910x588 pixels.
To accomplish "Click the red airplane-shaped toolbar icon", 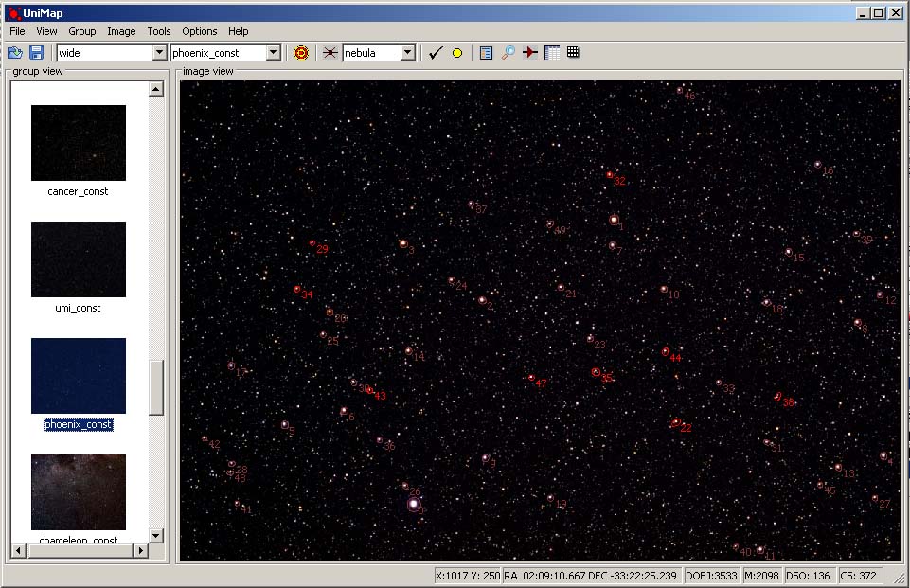I will pyautogui.click(x=530, y=53).
